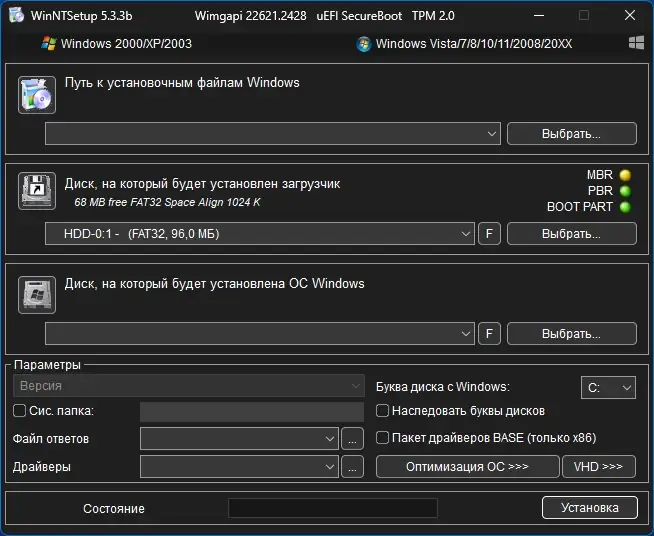Click the 68 MB free FAT32 info text
The image size is (654, 536).
tap(167, 202)
